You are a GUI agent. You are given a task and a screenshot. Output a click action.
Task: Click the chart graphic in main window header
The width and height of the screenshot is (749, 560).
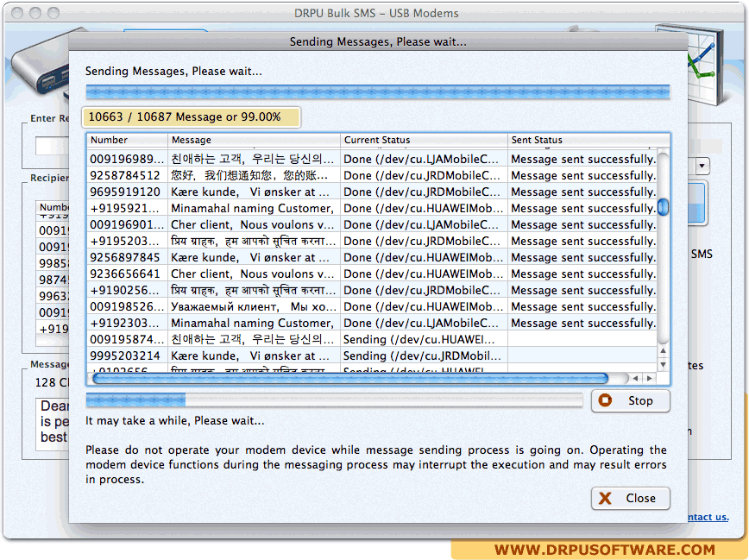pyautogui.click(x=705, y=65)
